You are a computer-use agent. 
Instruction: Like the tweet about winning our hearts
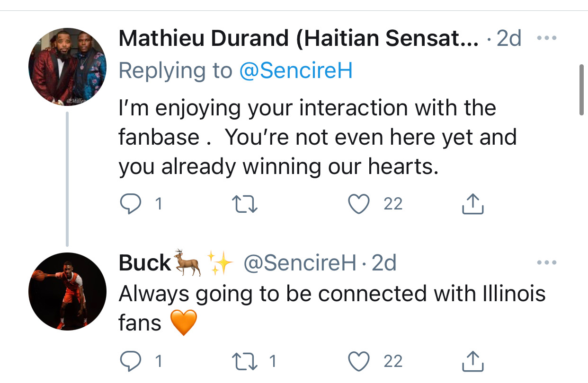tap(358, 204)
